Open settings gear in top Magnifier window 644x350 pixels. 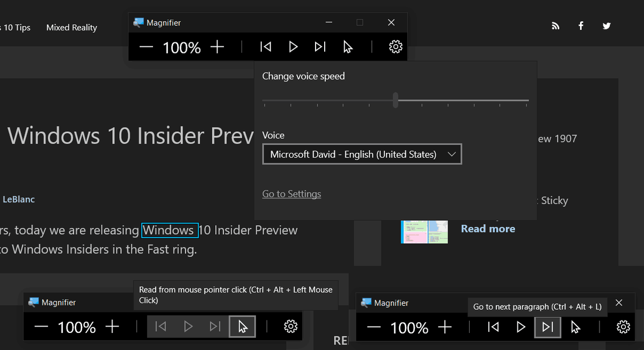tap(396, 47)
